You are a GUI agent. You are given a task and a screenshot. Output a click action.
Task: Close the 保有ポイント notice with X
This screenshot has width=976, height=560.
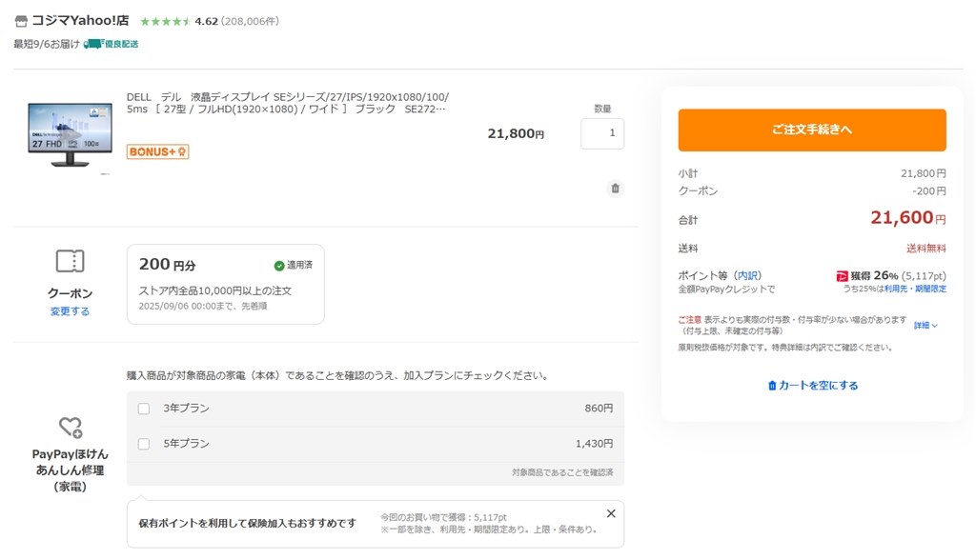pos(611,513)
